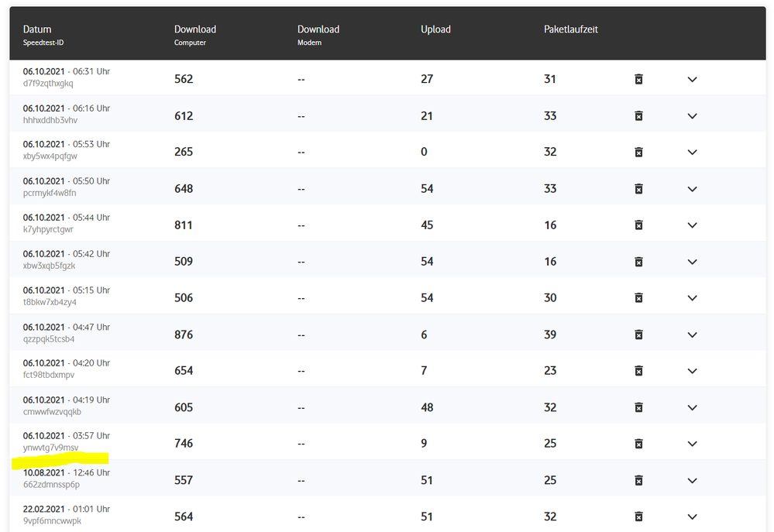The height and width of the screenshot is (532, 774).
Task: Trash the ynwvtg7v9msv speedtest entry
Action: [x=638, y=444]
